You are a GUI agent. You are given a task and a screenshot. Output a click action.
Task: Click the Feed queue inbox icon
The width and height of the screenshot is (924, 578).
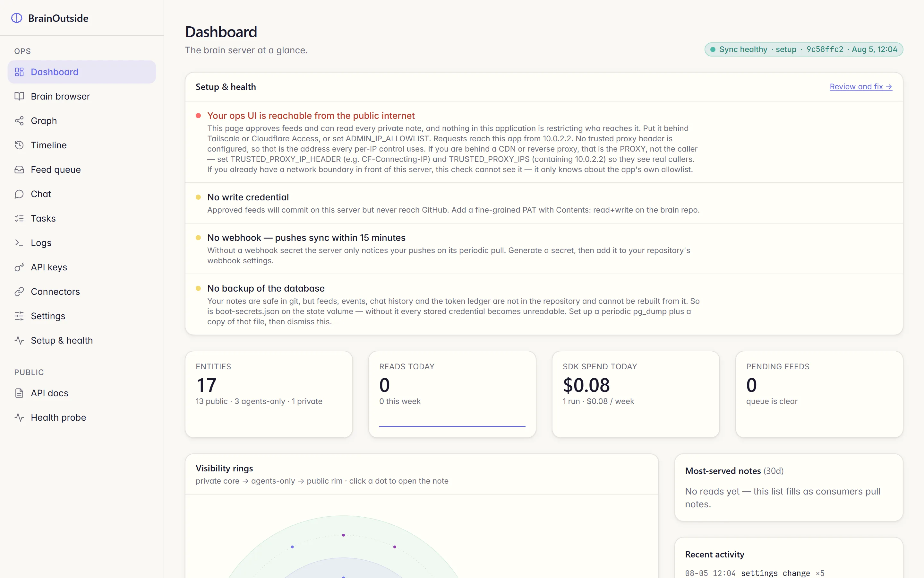pos(19,170)
